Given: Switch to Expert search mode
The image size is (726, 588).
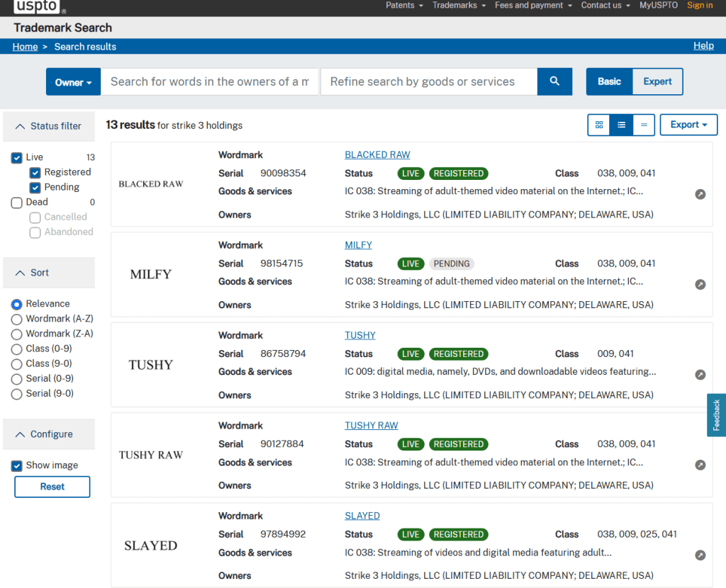Looking at the screenshot, I should coord(657,81).
